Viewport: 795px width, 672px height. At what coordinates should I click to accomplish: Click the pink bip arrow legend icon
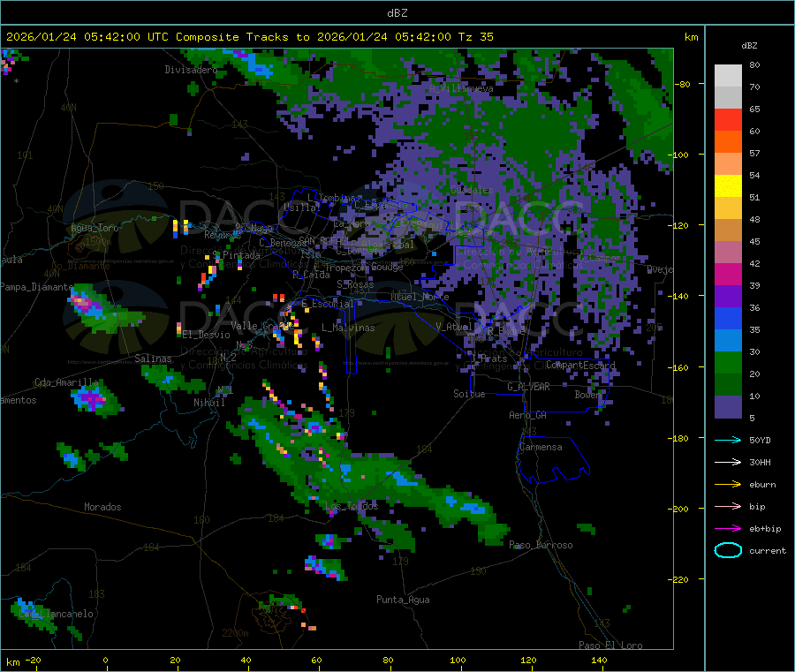[x=728, y=506]
